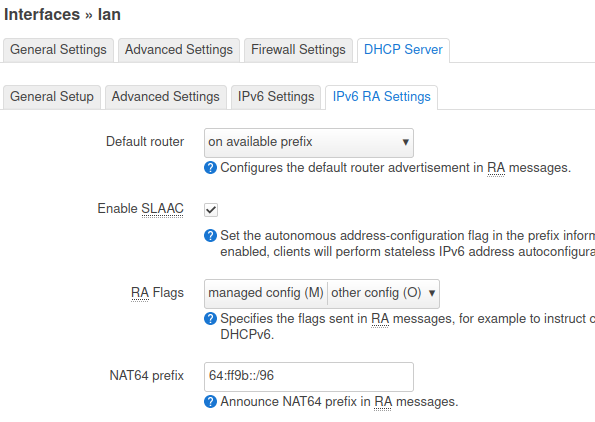Open DHCP Advanced Settings sub-tab
595x422 pixels.
(166, 97)
